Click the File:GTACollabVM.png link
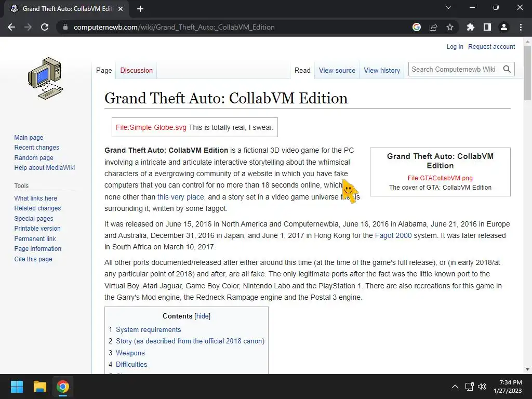Image resolution: width=532 pixels, height=399 pixels. 440,178
